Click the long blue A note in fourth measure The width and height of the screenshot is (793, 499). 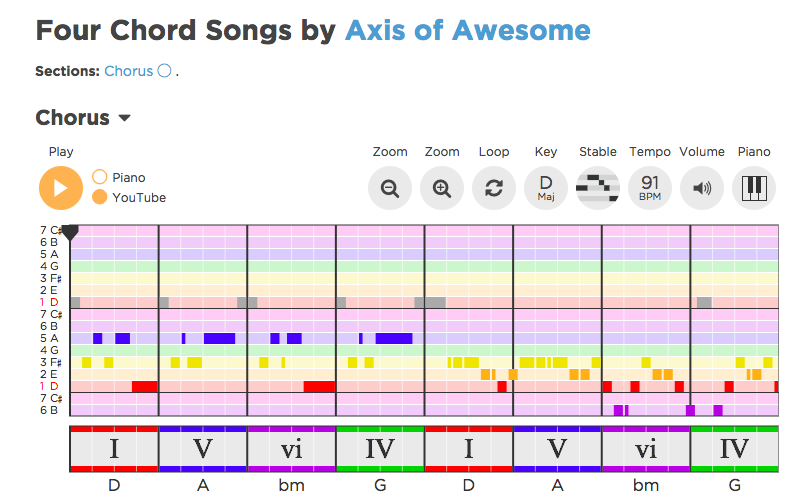coord(394,338)
